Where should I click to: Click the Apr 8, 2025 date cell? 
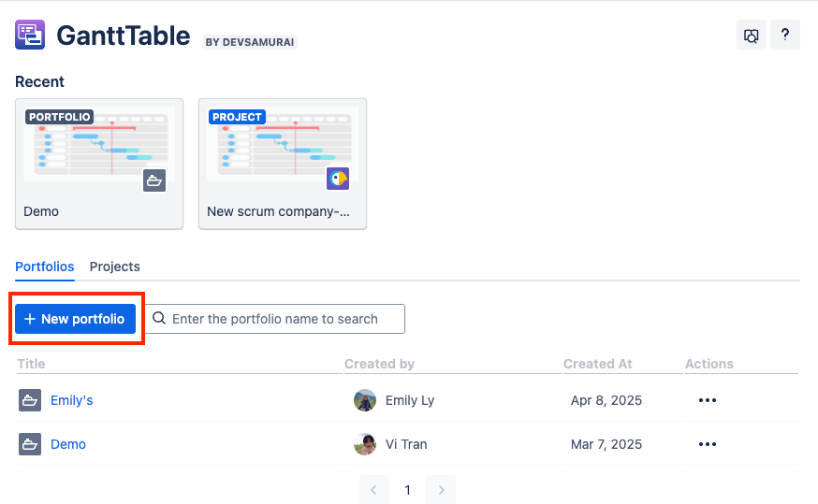click(606, 400)
